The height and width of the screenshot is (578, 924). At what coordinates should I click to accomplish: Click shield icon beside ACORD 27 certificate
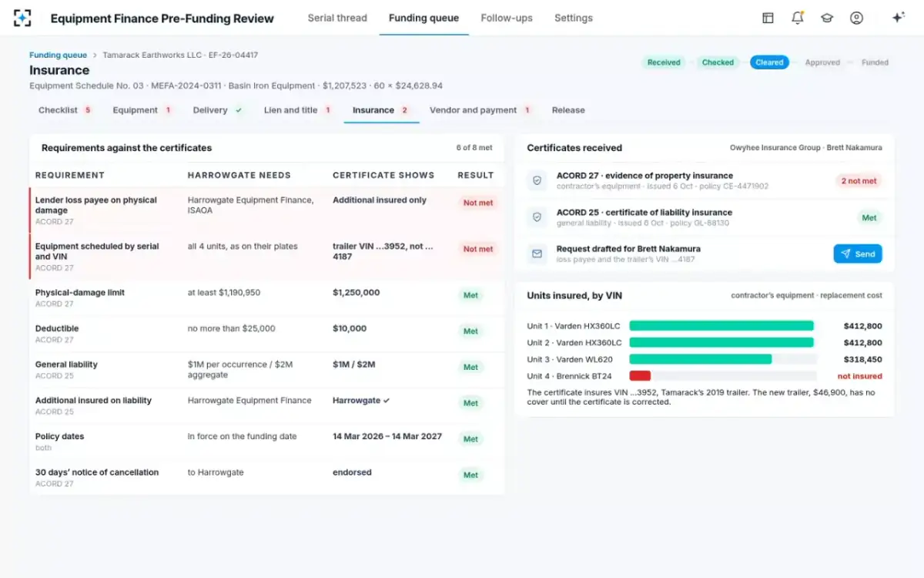click(x=537, y=180)
